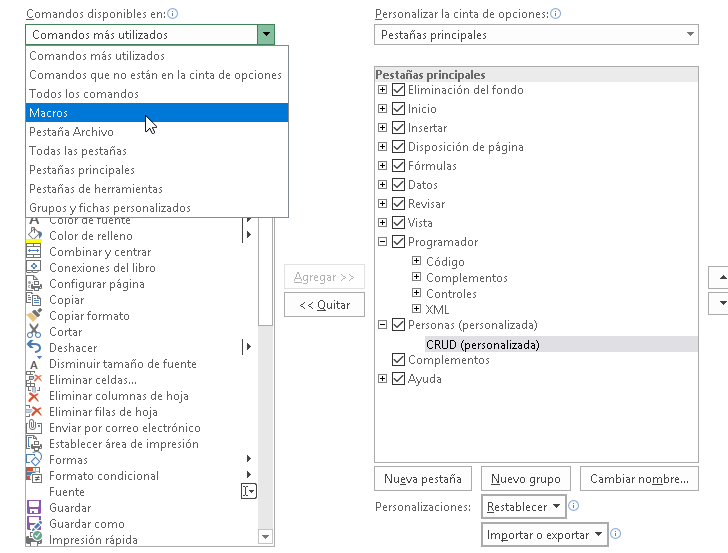Expand the XML group
The width and height of the screenshot is (728, 553).
pyautogui.click(x=416, y=308)
